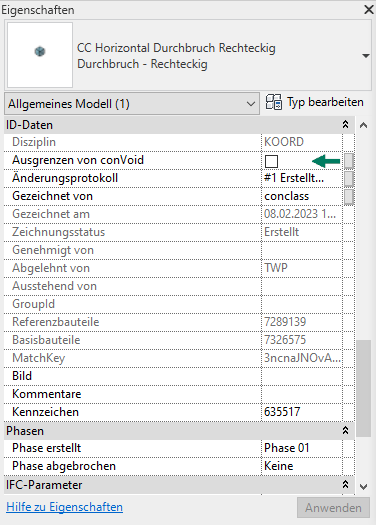376x525 pixels.
Task: Click the 'Phase abgebrochen' parameter label
Action: [64, 466]
